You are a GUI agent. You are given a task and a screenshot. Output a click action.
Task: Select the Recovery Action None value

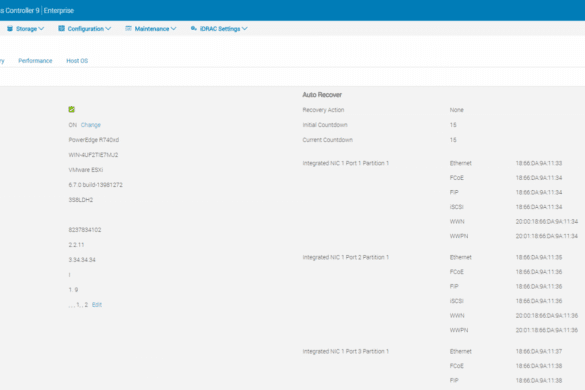(x=457, y=110)
